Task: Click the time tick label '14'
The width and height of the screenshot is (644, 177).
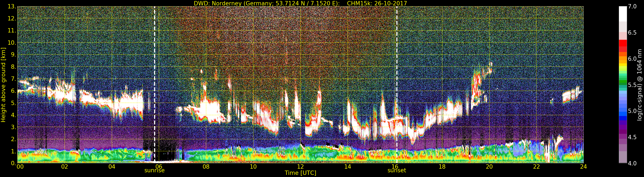Action: click(347, 167)
